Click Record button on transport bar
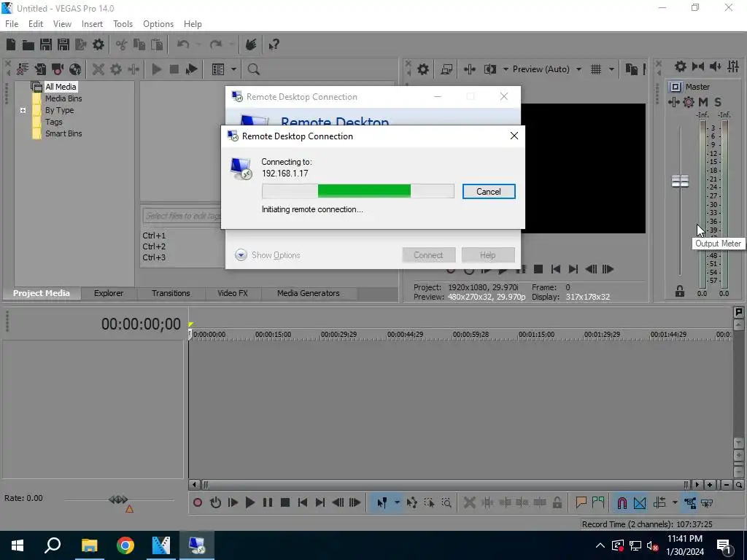747x560 pixels. [x=198, y=503]
